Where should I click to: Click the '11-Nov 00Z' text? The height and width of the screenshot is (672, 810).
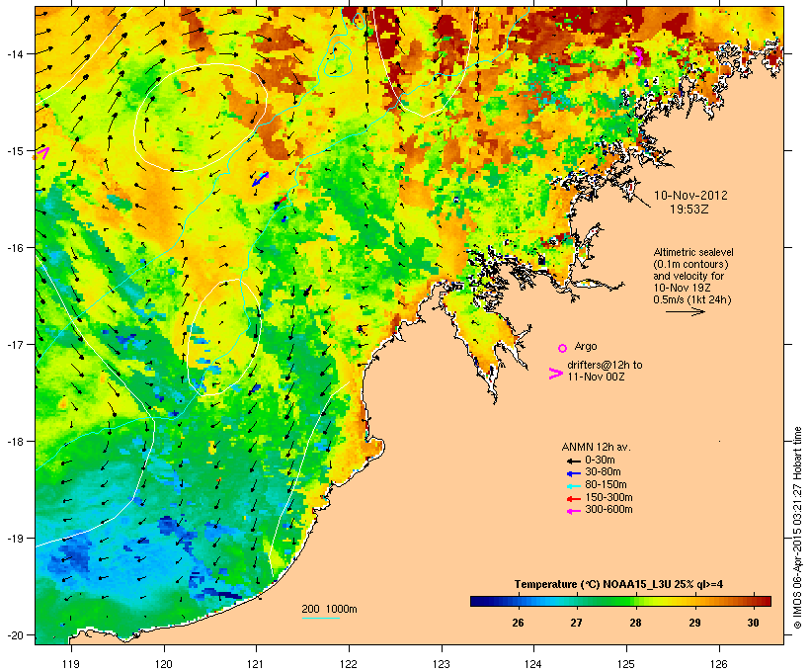(x=596, y=377)
